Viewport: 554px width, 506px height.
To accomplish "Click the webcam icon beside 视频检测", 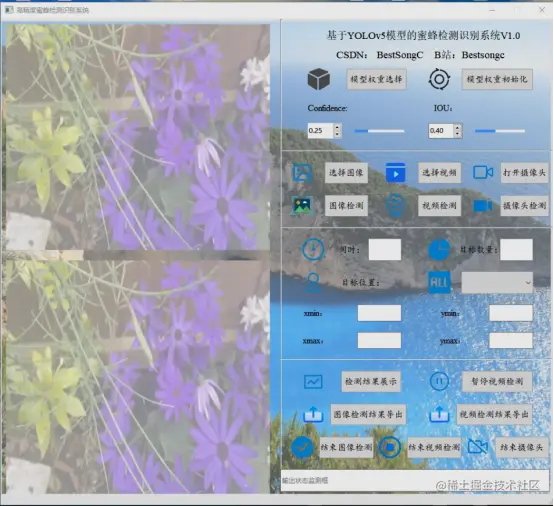I will [395, 205].
